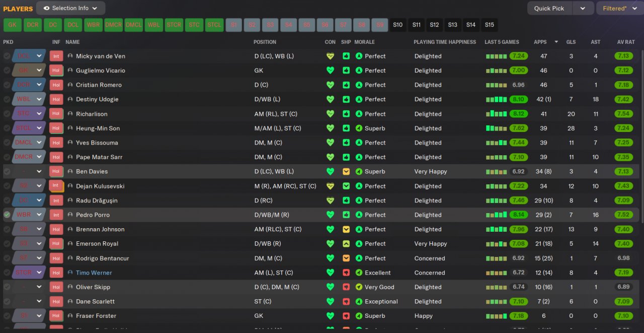The width and height of the screenshot is (644, 333).
Task: Select the GK position chip
Action: point(13,25)
